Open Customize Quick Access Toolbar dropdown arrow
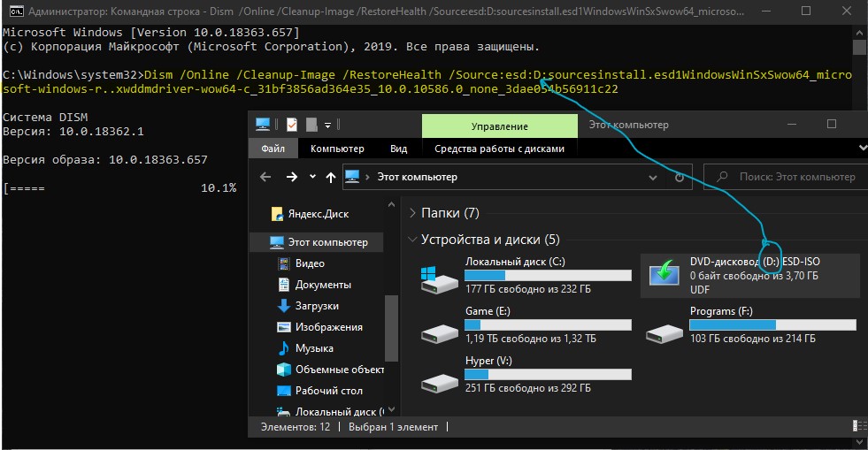 [x=327, y=126]
